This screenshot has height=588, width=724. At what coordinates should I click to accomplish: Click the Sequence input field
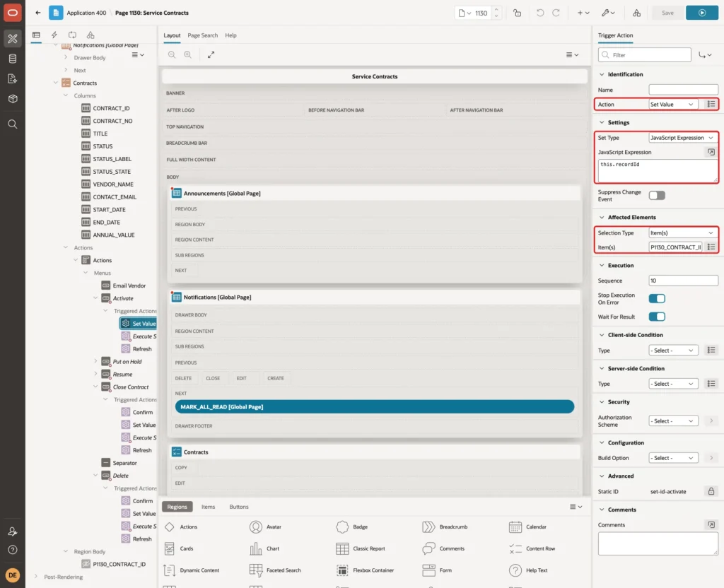click(x=683, y=281)
